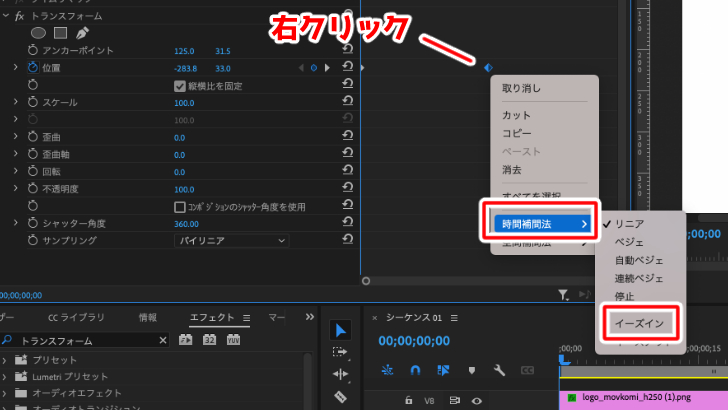Toggle 32-bit effects filter icon
This screenshot has width=728, height=410.
coord(209,340)
